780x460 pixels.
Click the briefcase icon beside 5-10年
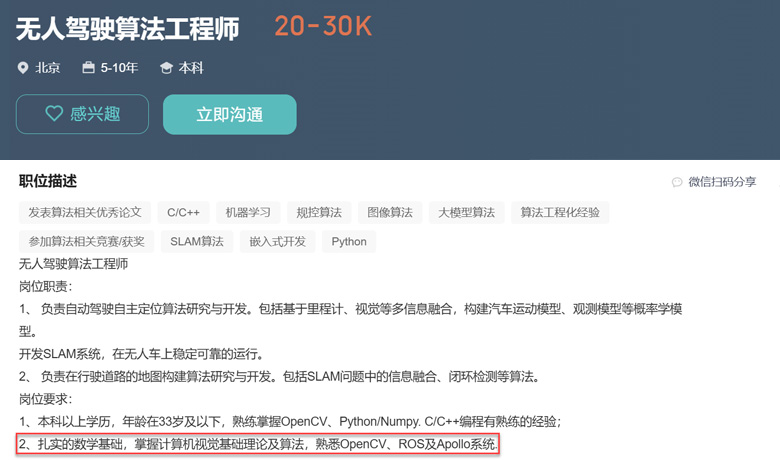89,67
